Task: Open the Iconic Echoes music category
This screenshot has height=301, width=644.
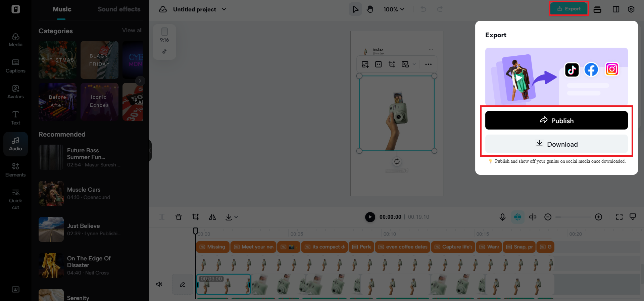Action: click(99, 102)
